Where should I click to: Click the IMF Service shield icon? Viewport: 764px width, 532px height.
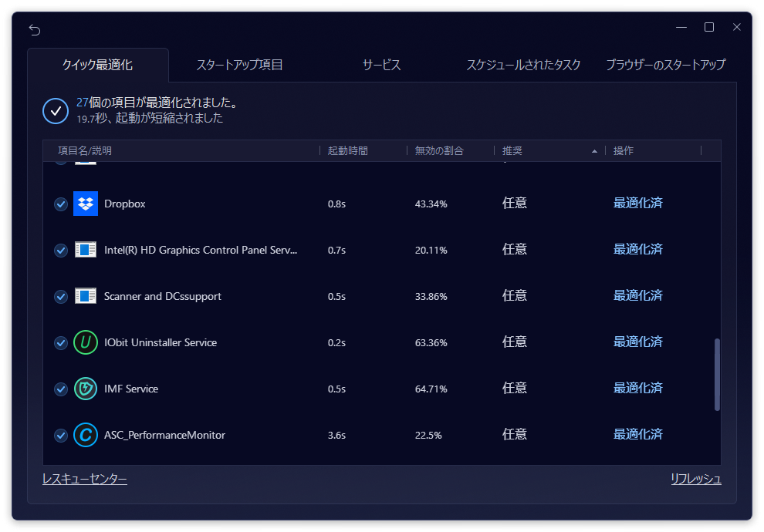coord(86,389)
